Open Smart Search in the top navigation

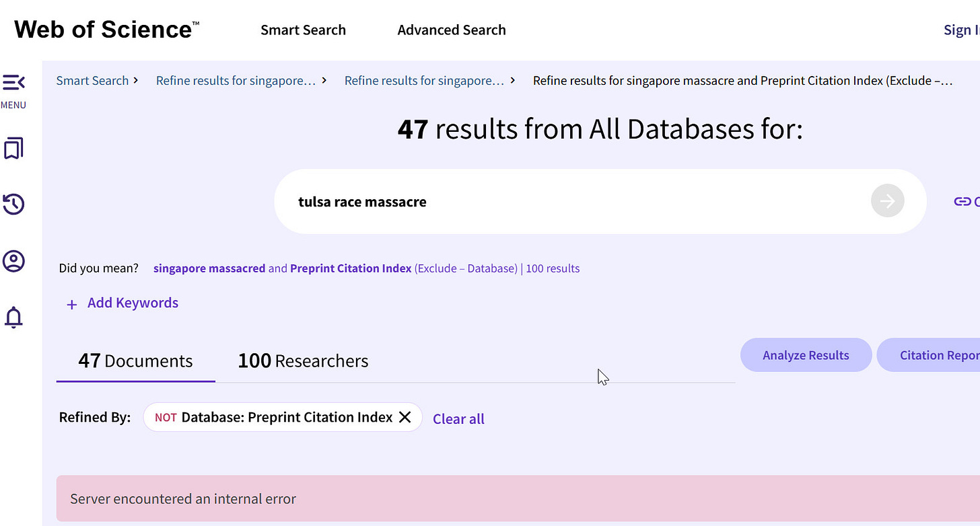[303, 30]
